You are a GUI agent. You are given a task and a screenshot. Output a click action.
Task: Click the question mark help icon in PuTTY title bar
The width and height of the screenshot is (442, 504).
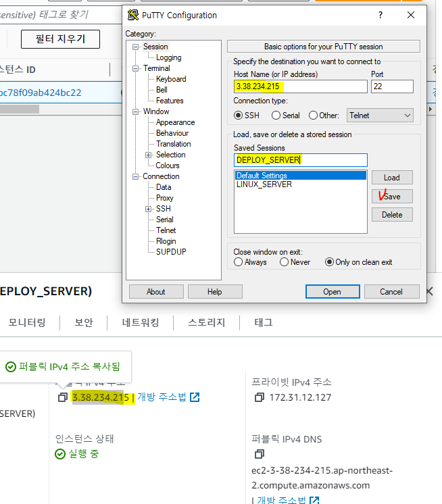380,15
